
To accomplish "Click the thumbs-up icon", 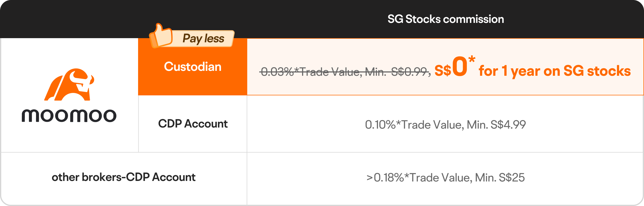I will 161,36.
